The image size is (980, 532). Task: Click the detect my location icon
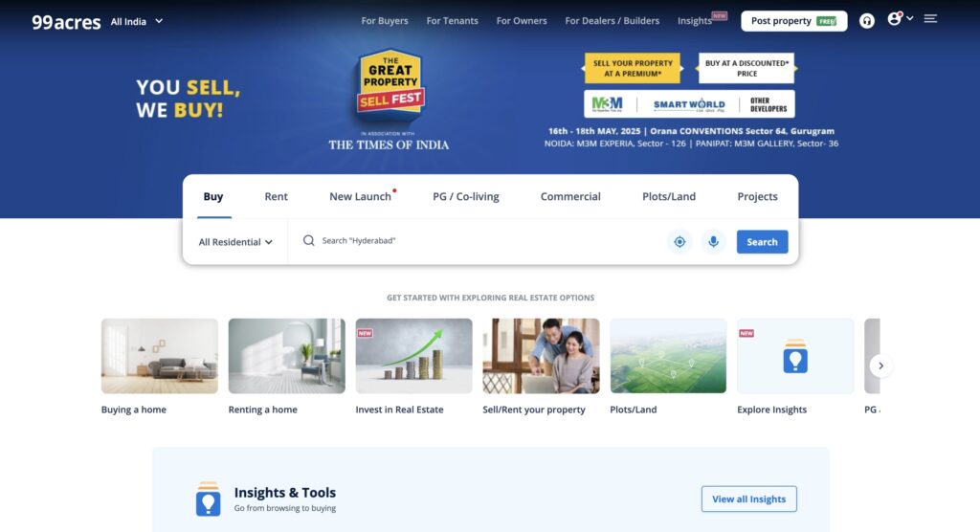coord(679,242)
